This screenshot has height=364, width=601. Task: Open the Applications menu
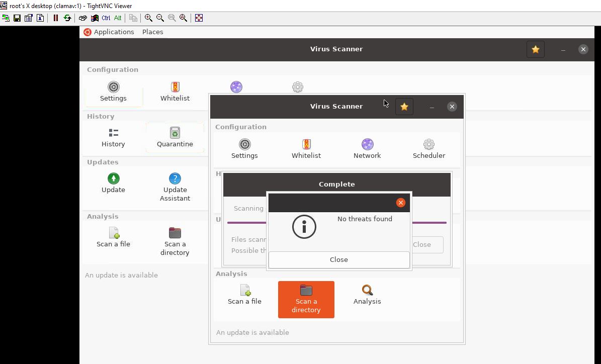[x=109, y=32]
